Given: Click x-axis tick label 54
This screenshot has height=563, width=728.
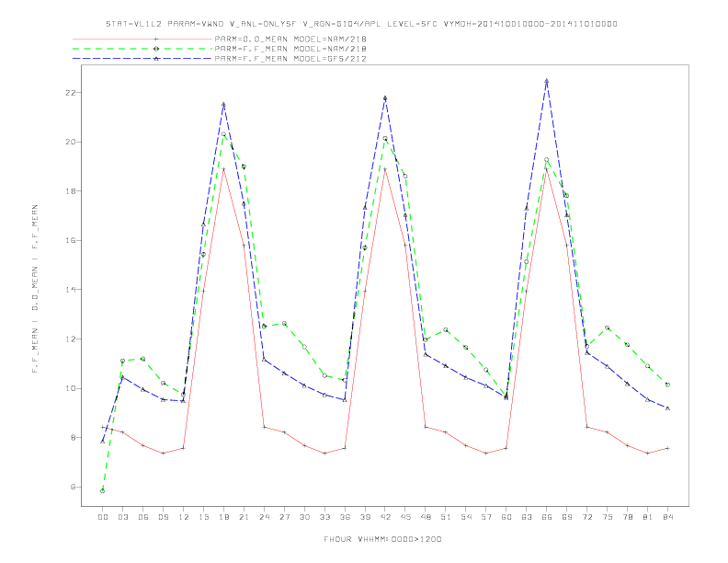Looking at the screenshot, I should [x=466, y=517].
